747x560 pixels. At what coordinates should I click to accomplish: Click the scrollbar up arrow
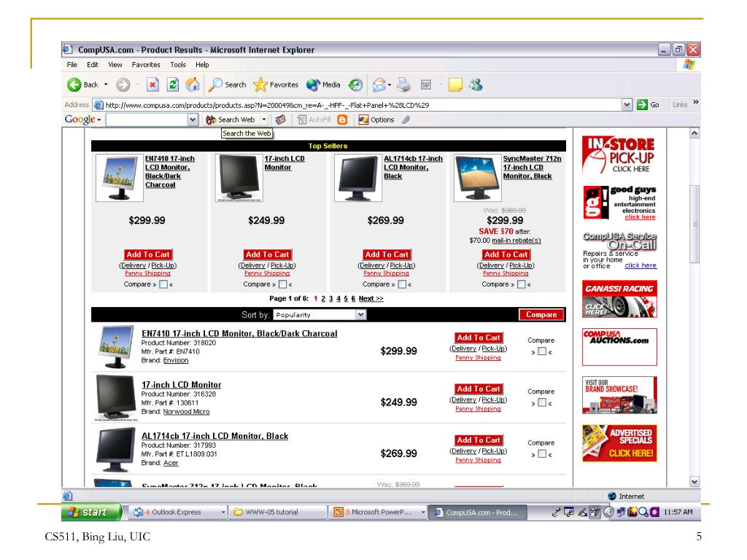tap(694, 134)
